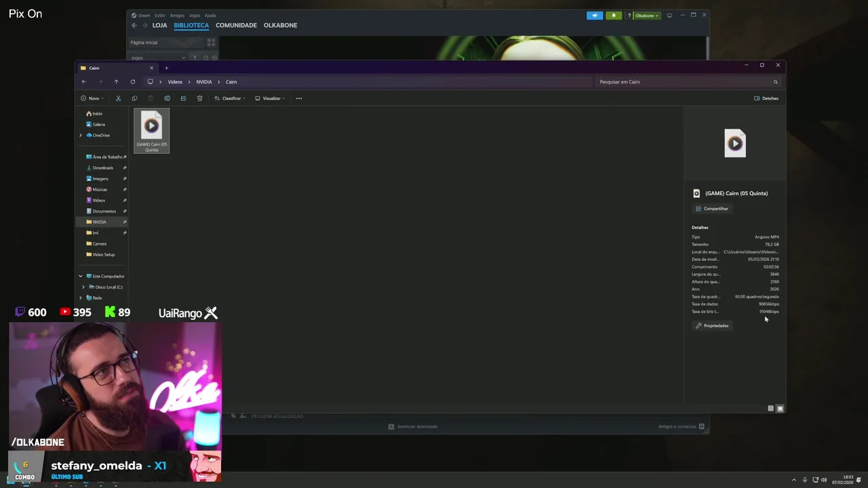This screenshot has height=488, width=868.
Task: Click Steam notifications bell button
Action: (614, 16)
